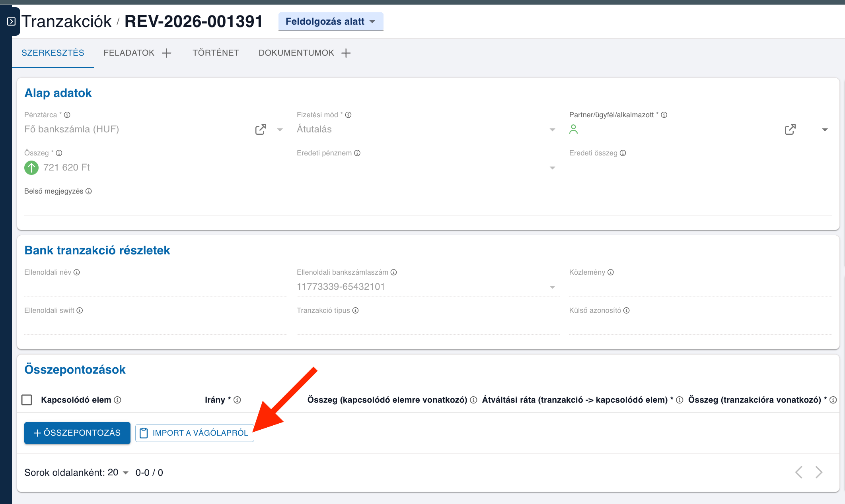Tick the select-all checkbox in the Összepontozások table header
The height and width of the screenshot is (504, 845).
pyautogui.click(x=27, y=400)
